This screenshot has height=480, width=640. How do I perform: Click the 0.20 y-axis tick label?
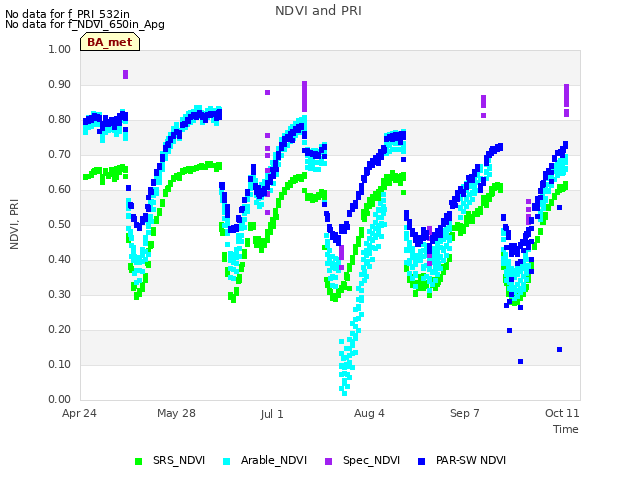(x=60, y=329)
